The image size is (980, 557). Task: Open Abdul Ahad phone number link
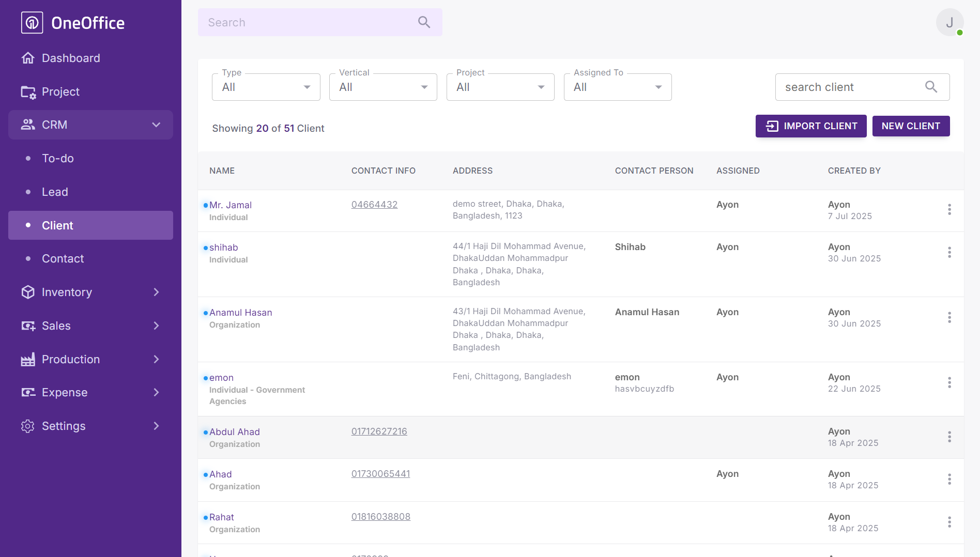coord(379,431)
